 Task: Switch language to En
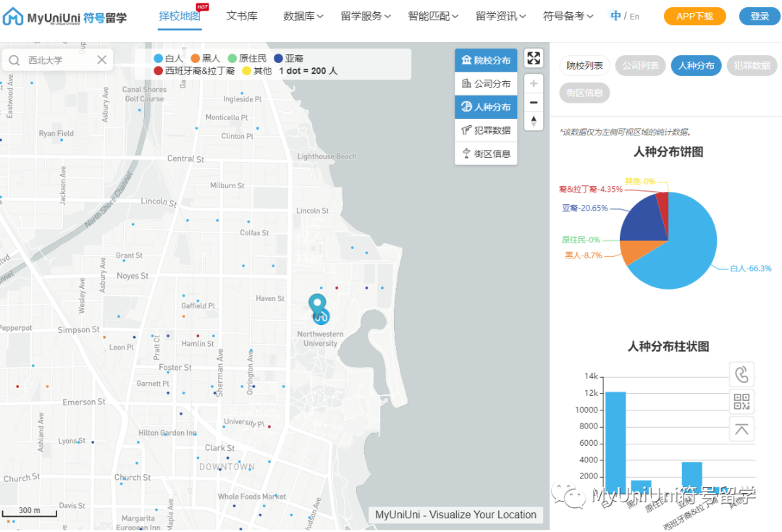click(x=634, y=17)
